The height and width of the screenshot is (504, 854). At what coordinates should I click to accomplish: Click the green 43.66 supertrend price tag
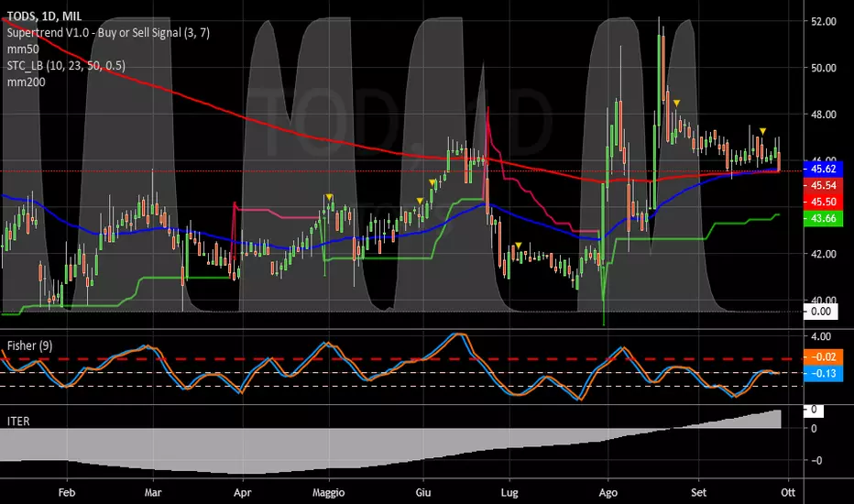tap(823, 218)
